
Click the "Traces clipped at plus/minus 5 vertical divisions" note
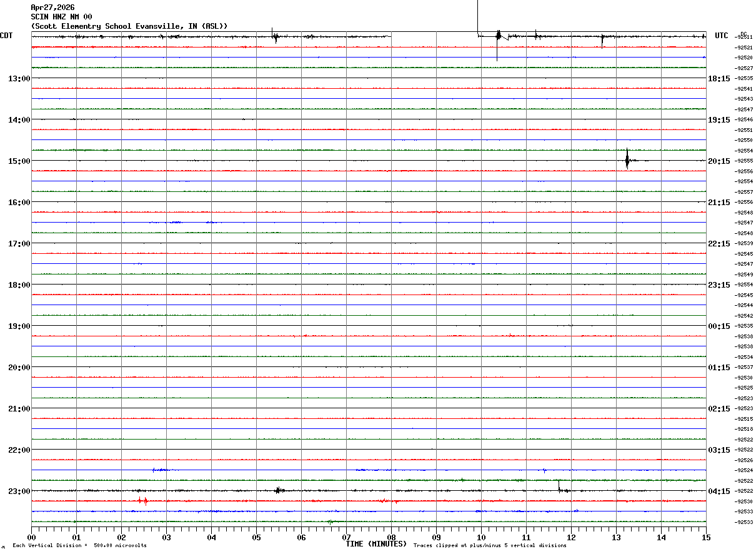tap(490, 545)
